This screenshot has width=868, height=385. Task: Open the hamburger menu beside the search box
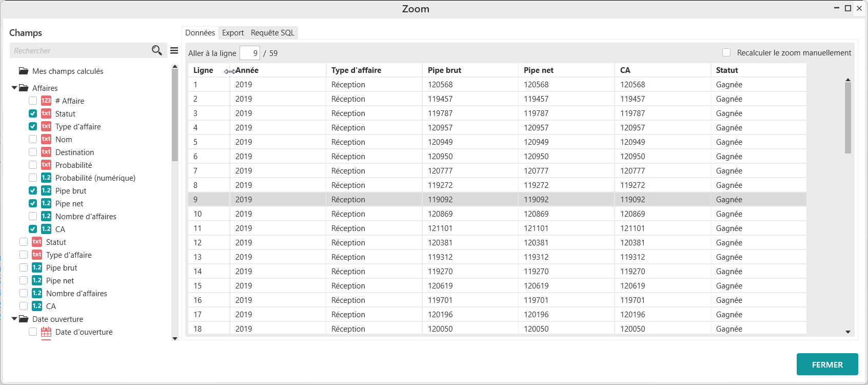(174, 50)
